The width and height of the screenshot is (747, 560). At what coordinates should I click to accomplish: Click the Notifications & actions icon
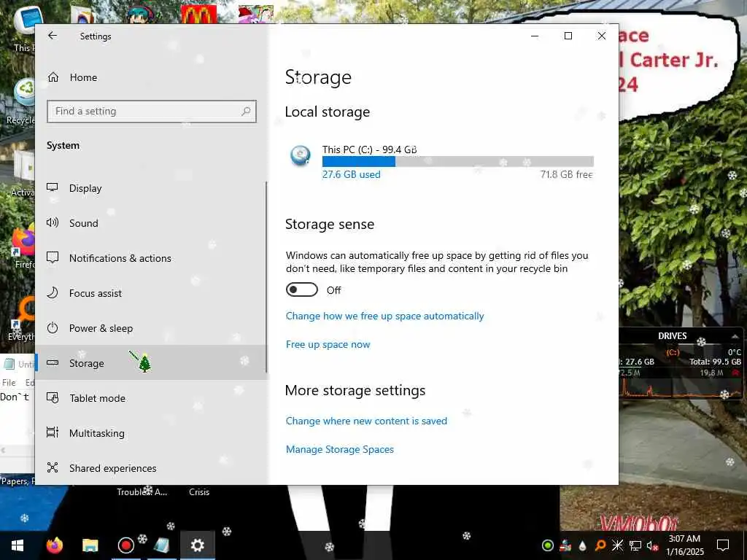tap(53, 257)
